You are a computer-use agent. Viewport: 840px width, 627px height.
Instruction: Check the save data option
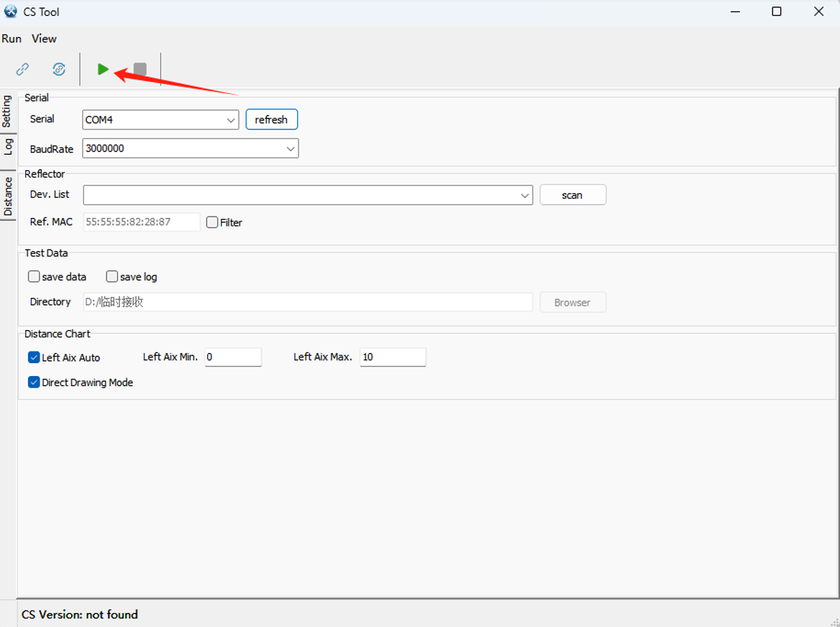(34, 277)
